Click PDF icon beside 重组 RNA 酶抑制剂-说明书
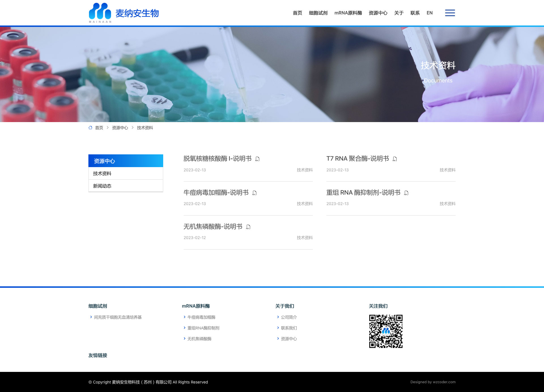This screenshot has height=392, width=544. [x=406, y=193]
